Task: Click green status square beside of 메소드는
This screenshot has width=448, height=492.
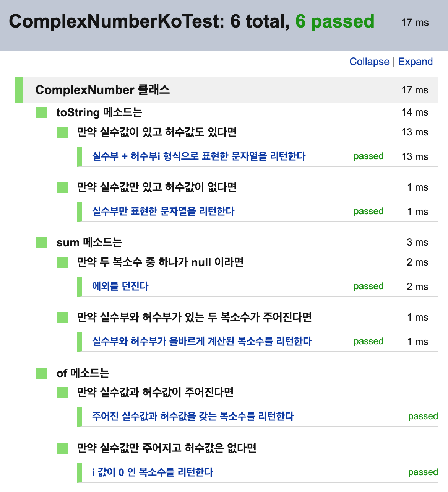Action: click(x=42, y=373)
